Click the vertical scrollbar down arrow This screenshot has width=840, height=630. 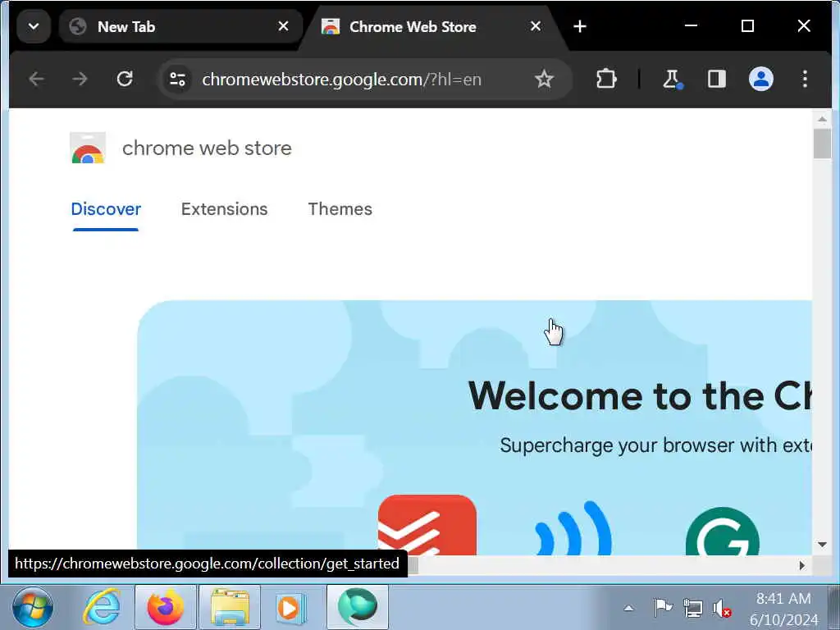pyautogui.click(x=822, y=545)
